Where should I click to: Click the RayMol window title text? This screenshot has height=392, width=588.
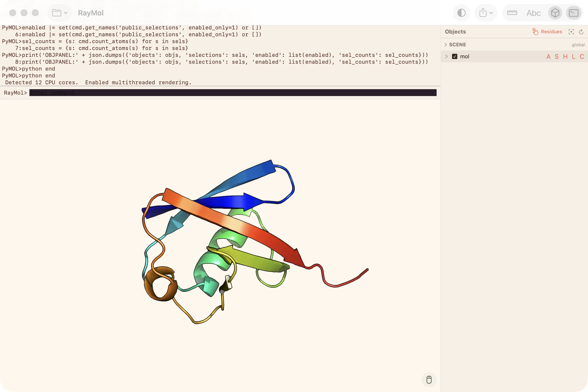click(x=90, y=13)
